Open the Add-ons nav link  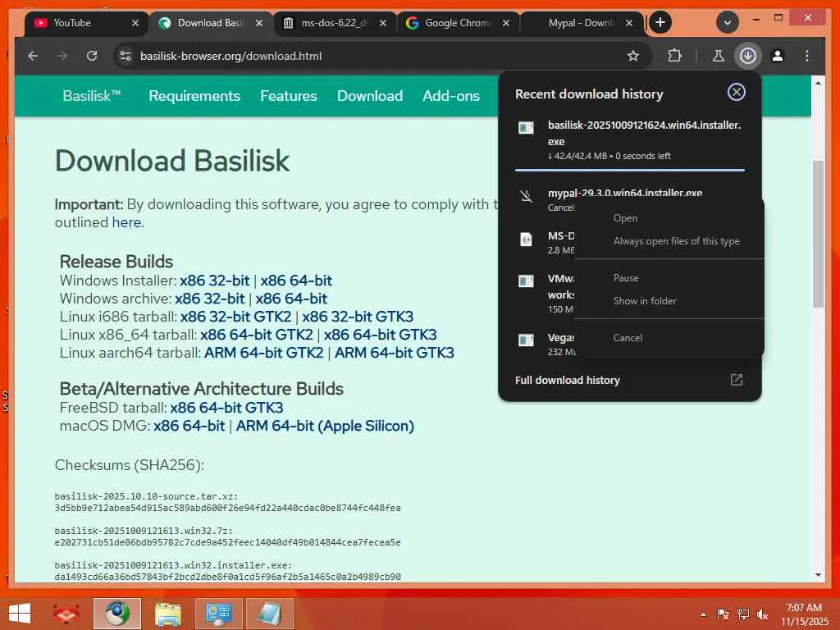pos(451,96)
